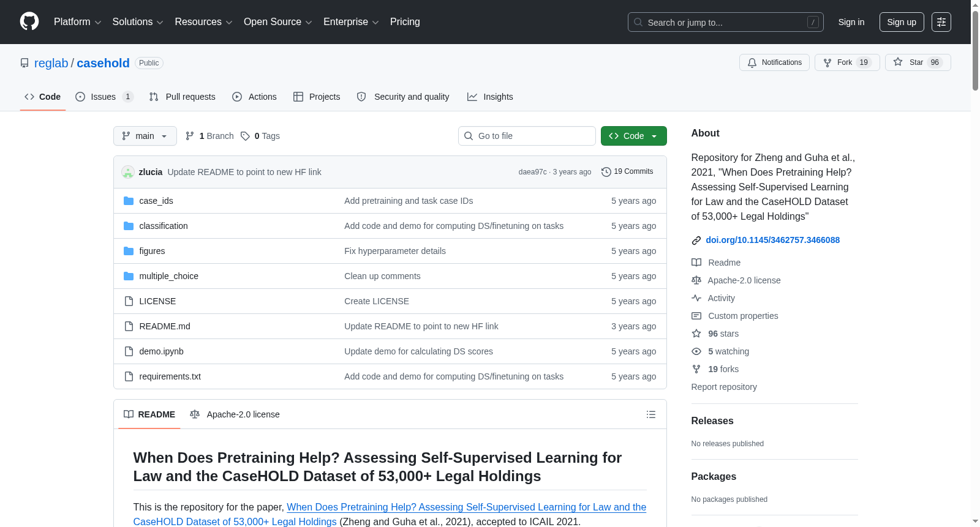Image resolution: width=980 pixels, height=527 pixels.
Task: Open the Security and quality tab
Action: pos(403,97)
